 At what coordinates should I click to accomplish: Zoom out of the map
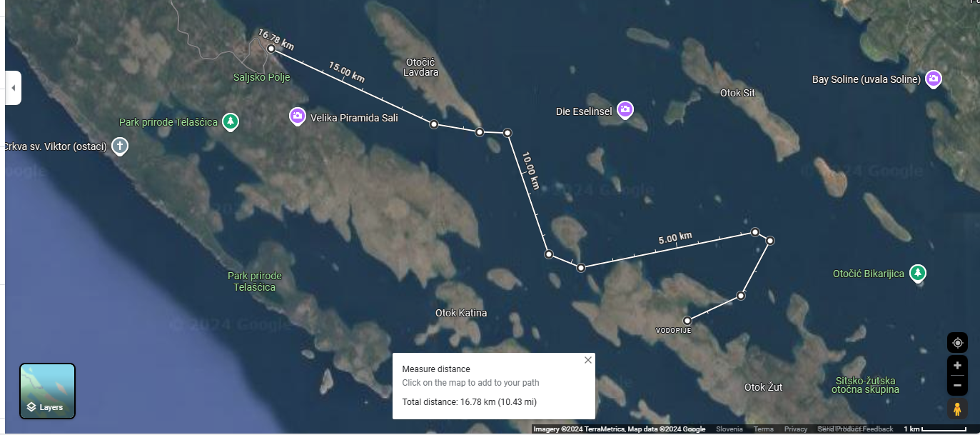[957, 386]
